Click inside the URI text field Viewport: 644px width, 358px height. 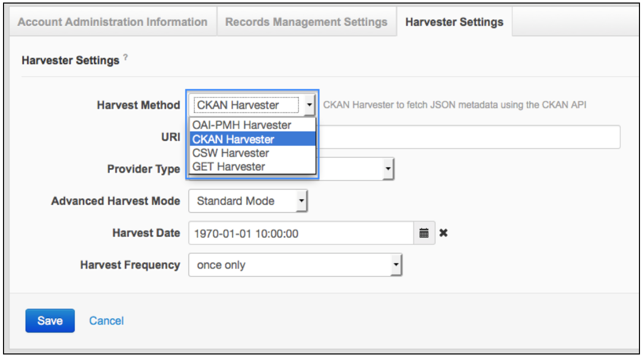468,137
